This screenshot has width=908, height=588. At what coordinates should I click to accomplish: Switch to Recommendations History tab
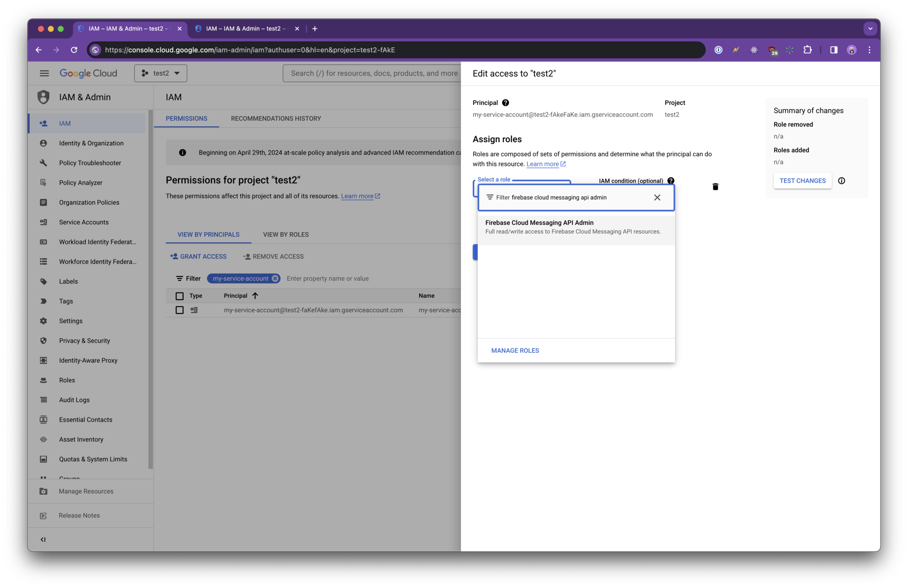pos(276,118)
